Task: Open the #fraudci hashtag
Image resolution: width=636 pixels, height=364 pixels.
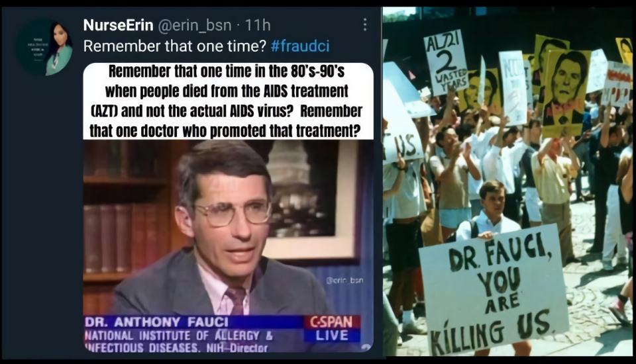Action: tap(300, 46)
